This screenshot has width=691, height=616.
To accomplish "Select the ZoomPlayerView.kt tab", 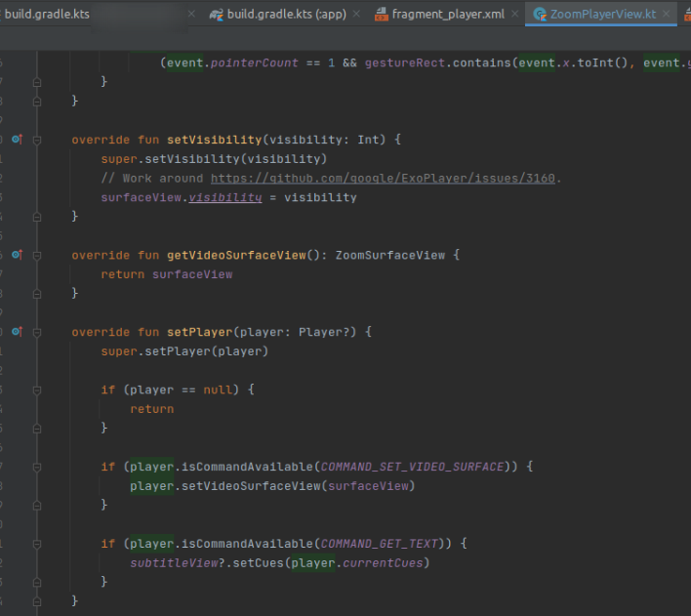I will coord(603,14).
